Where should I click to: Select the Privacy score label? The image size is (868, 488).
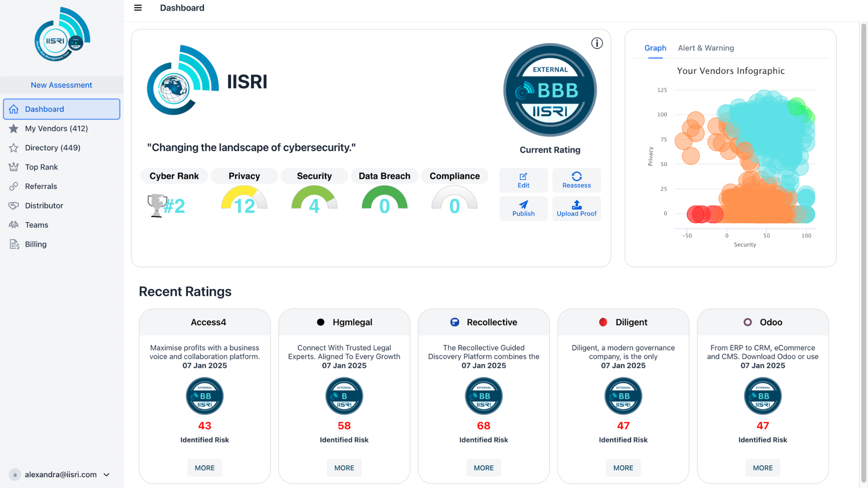point(244,176)
